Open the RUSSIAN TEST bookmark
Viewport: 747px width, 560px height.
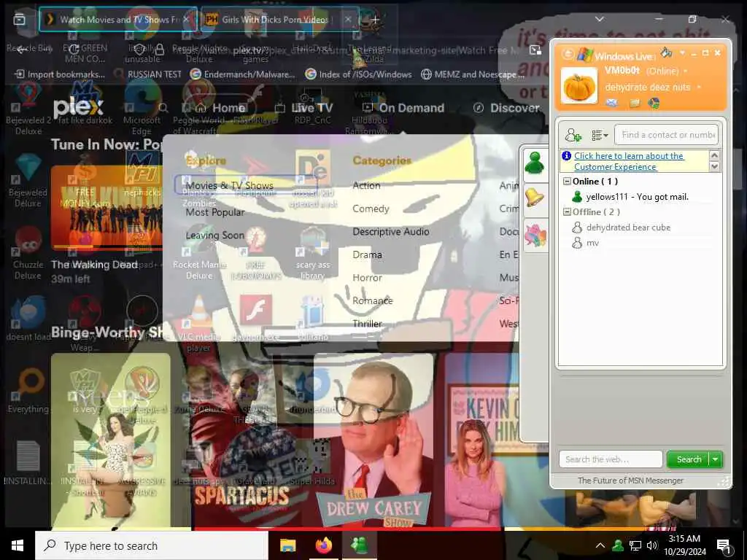click(147, 74)
